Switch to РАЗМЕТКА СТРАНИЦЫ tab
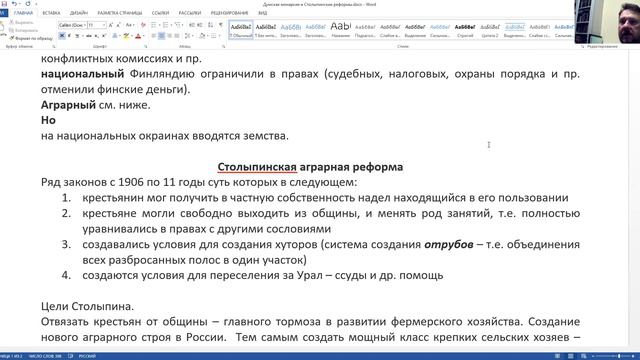Viewport: 640px width, 360px height. [x=120, y=13]
